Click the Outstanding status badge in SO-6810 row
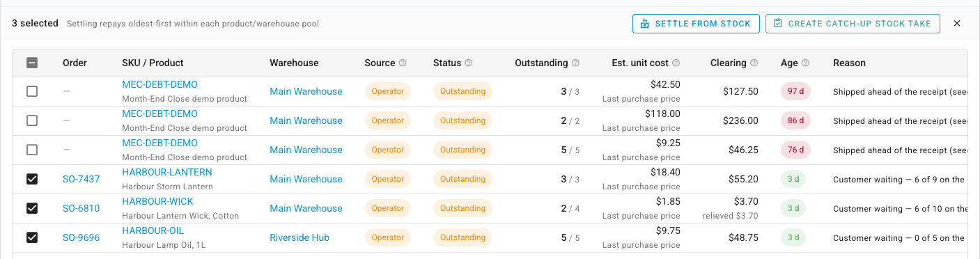Viewport: 980px width, 259px height. tap(462, 208)
